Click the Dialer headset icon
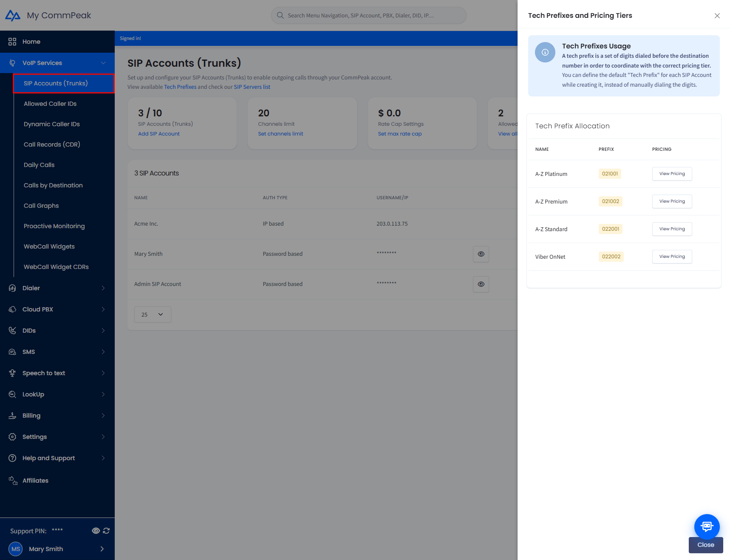Image resolution: width=730 pixels, height=560 pixels. (x=12, y=288)
